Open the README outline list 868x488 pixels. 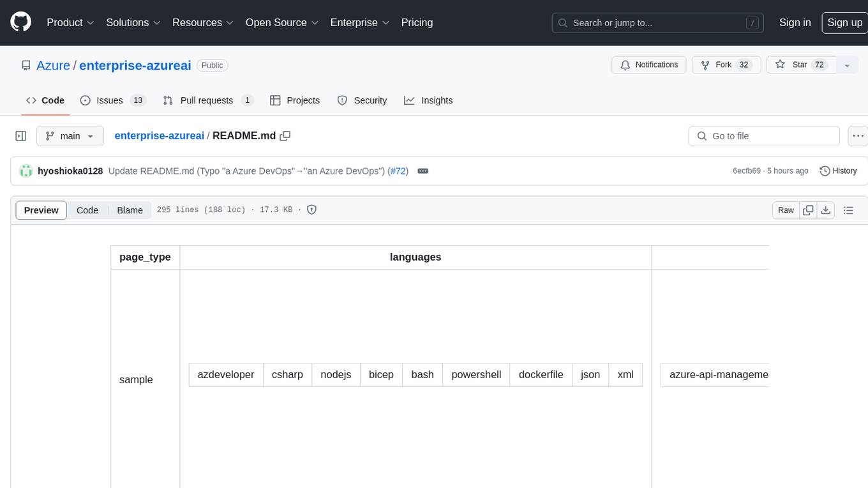pos(848,210)
